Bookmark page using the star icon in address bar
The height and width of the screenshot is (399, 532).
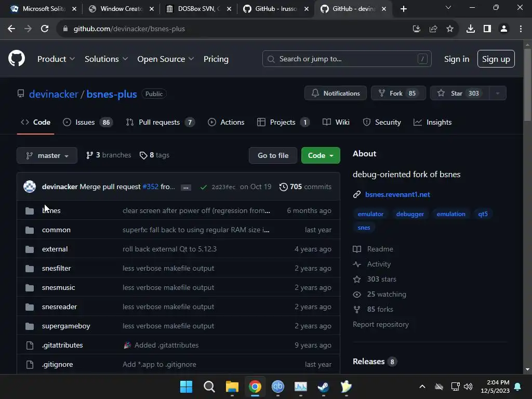(x=450, y=29)
